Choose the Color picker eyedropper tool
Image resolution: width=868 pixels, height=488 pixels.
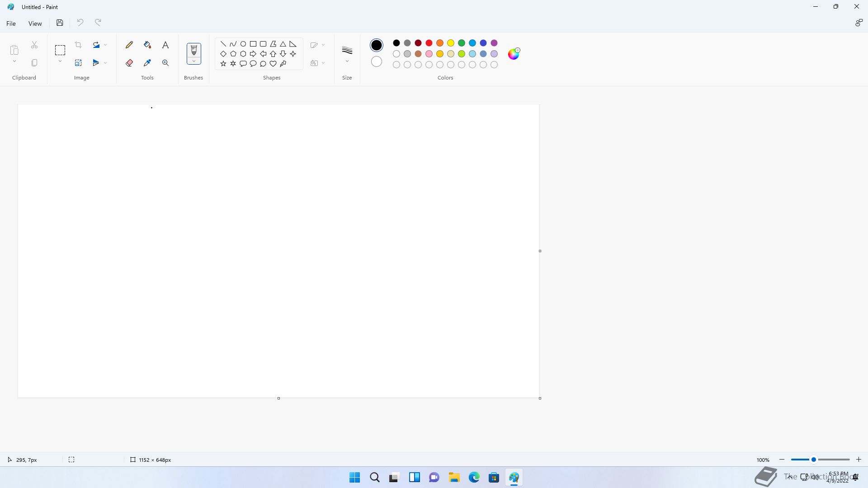coord(147,63)
